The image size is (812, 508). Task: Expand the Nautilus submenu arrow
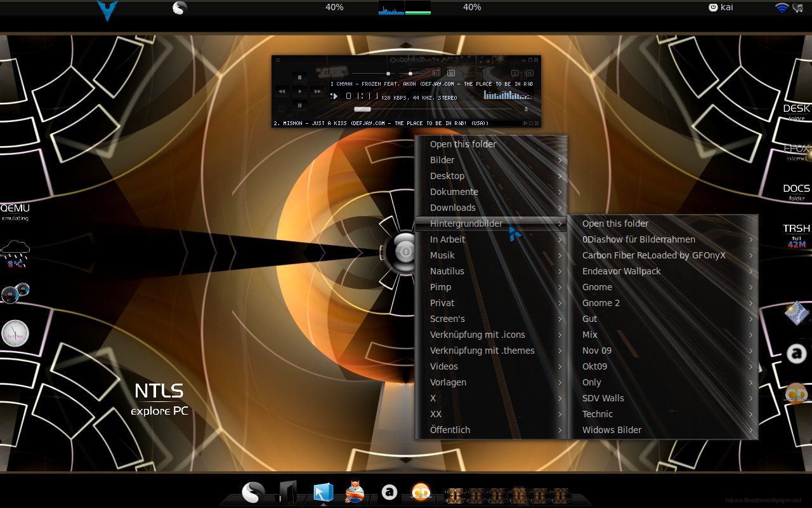coord(560,271)
